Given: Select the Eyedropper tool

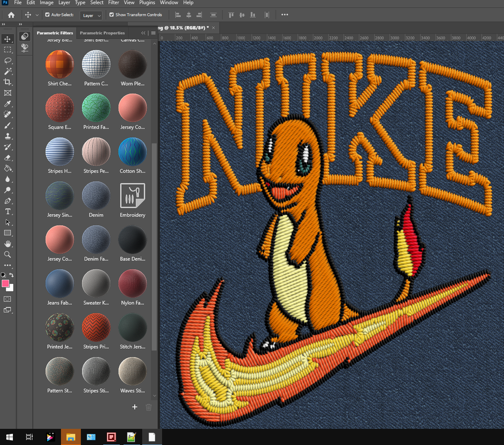Looking at the screenshot, I should click(x=7, y=104).
